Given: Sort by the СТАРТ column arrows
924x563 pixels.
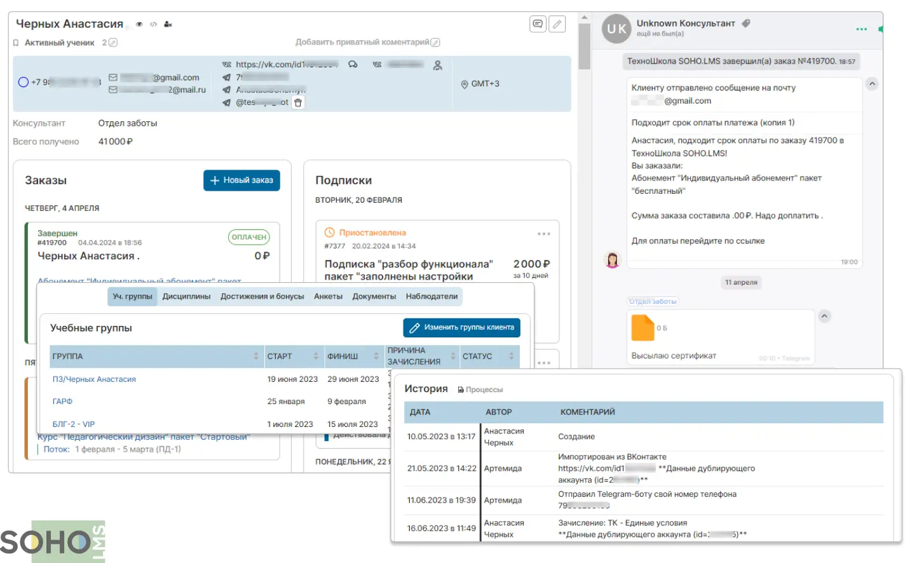Looking at the screenshot, I should pos(316,356).
